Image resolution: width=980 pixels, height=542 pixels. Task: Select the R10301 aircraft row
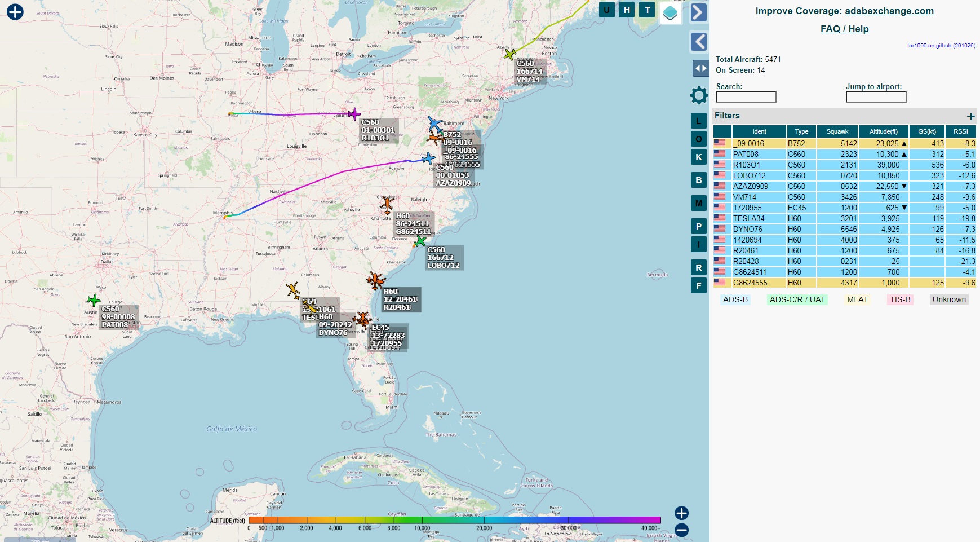point(844,165)
